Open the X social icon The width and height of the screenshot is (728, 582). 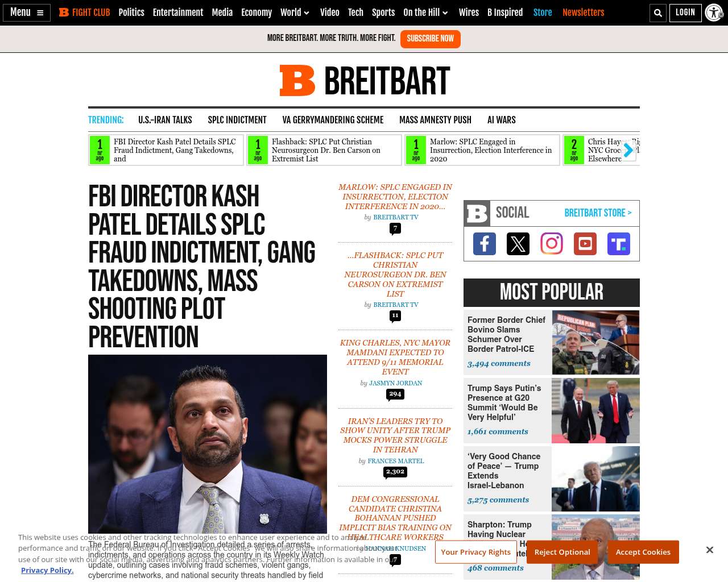click(518, 244)
